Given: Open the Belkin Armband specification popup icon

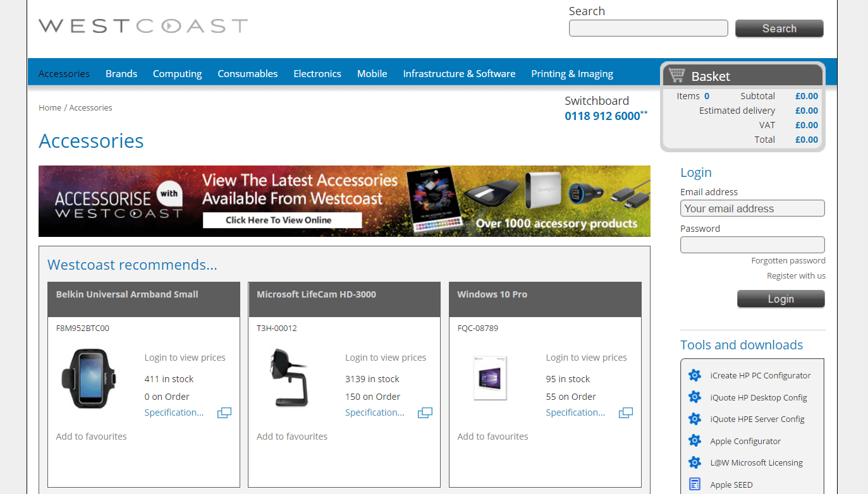Looking at the screenshot, I should tap(224, 413).
